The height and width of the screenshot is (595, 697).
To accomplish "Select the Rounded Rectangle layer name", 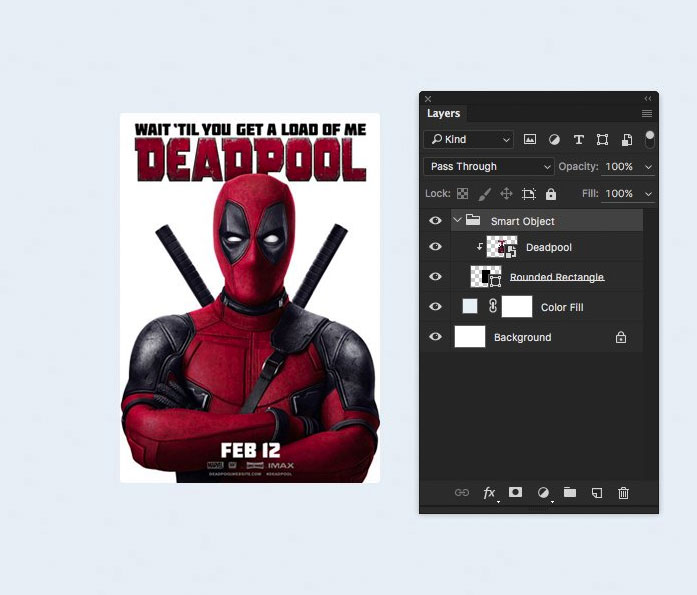I will pyautogui.click(x=557, y=277).
